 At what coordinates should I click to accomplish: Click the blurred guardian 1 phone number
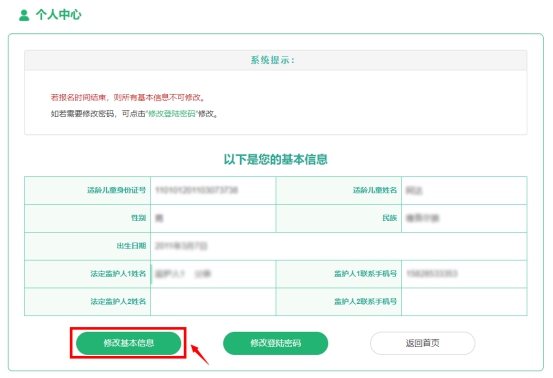(432, 274)
